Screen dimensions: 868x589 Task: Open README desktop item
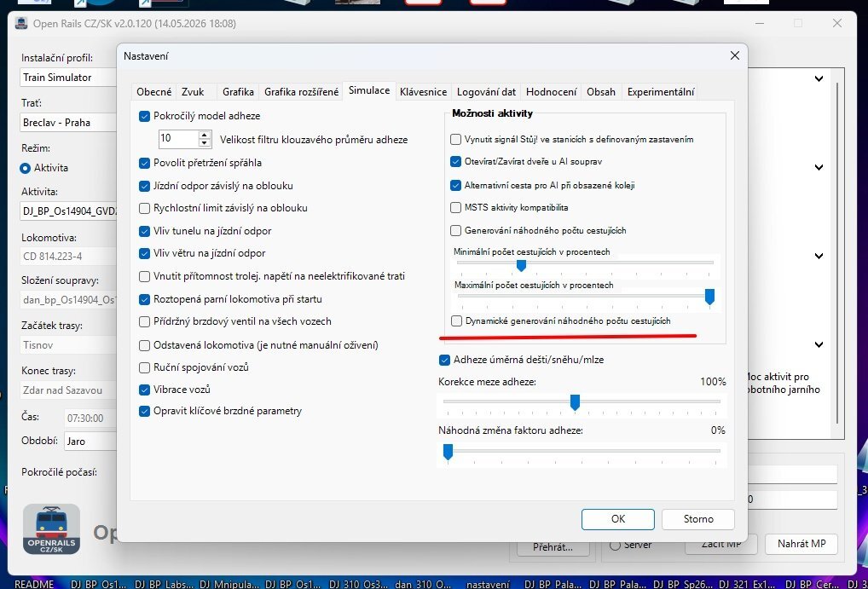pos(34,584)
